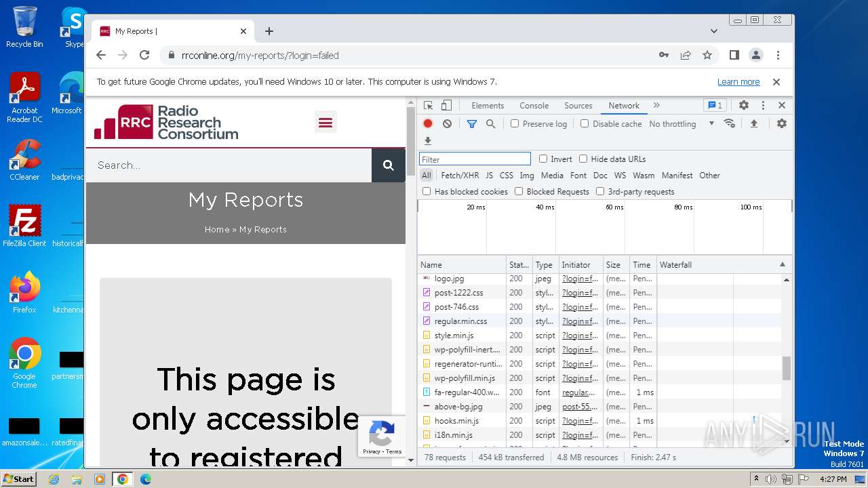Click the RRC Radio Research Consortium logo
This screenshot has height=488, width=868.
click(x=166, y=122)
